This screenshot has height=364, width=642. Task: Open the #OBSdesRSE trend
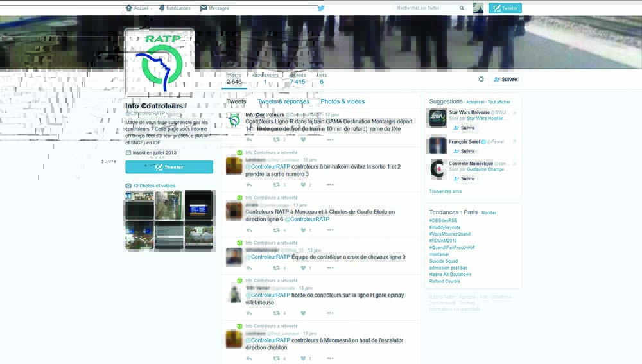coord(443,220)
